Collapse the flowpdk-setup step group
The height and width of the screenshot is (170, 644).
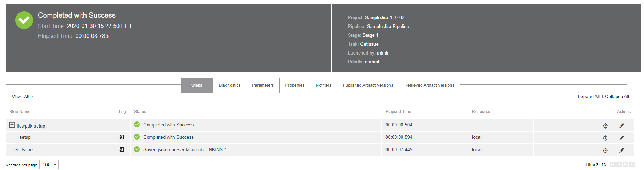pyautogui.click(x=12, y=125)
